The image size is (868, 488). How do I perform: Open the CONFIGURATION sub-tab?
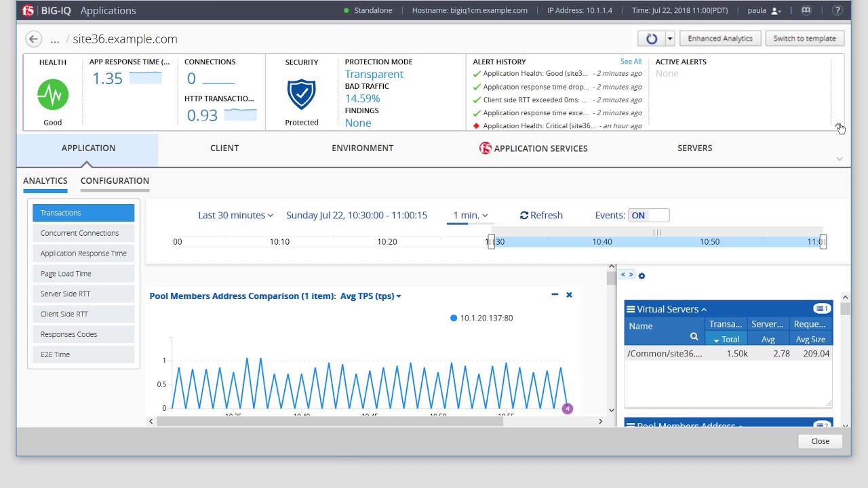point(115,181)
